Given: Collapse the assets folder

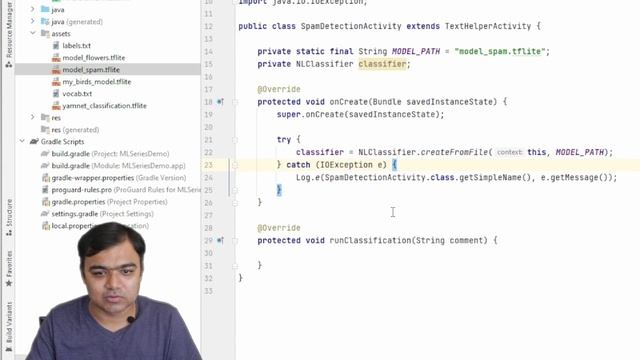Looking at the screenshot, I should click(x=33, y=33).
